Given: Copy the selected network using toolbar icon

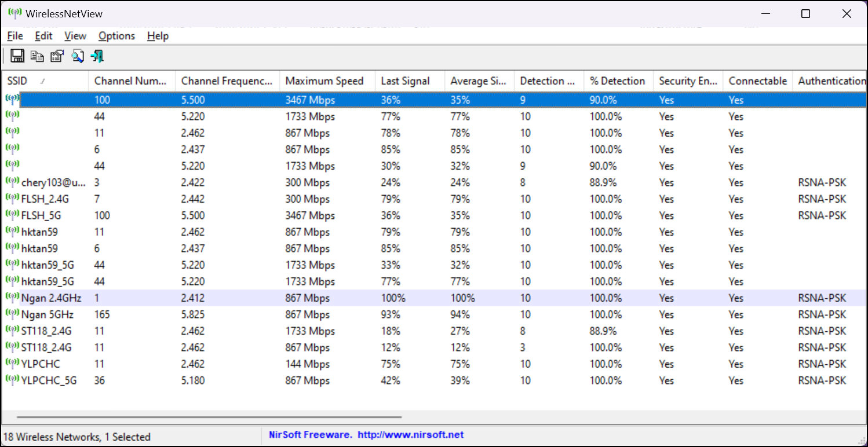Looking at the screenshot, I should pyautogui.click(x=37, y=56).
